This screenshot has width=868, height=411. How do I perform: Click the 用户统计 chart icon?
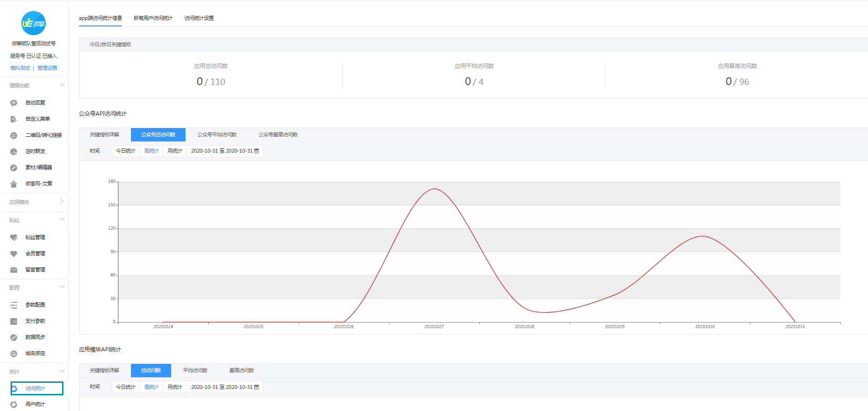pos(13,405)
